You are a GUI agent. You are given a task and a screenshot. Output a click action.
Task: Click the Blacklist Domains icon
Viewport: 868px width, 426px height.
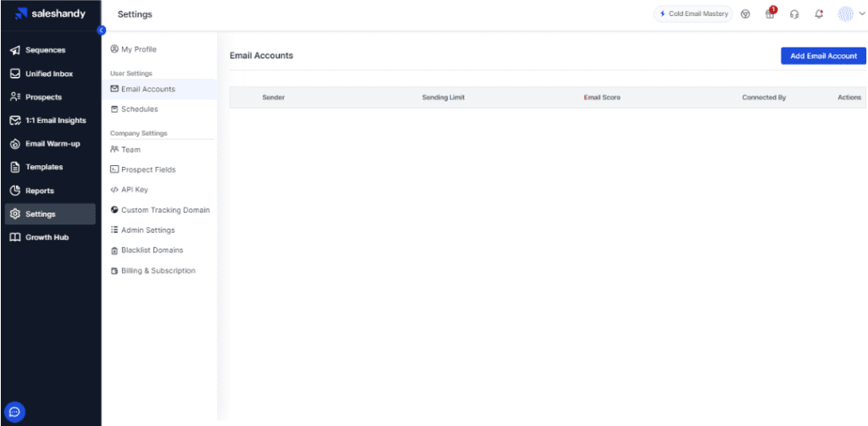tap(114, 251)
